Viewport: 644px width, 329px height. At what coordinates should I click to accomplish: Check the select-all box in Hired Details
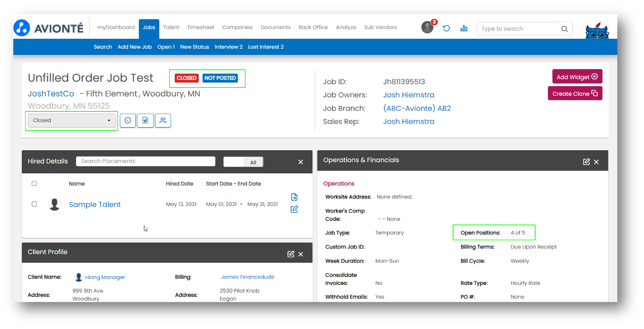pos(34,183)
